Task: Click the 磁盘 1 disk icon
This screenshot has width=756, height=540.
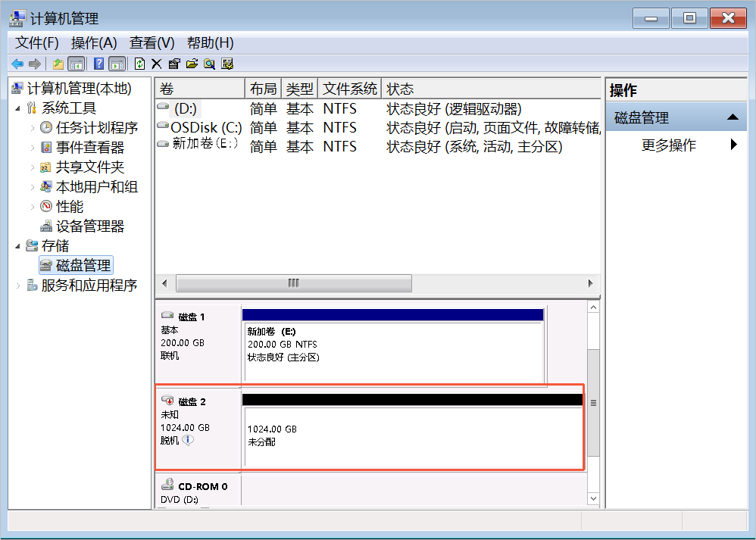Action: click(x=167, y=315)
